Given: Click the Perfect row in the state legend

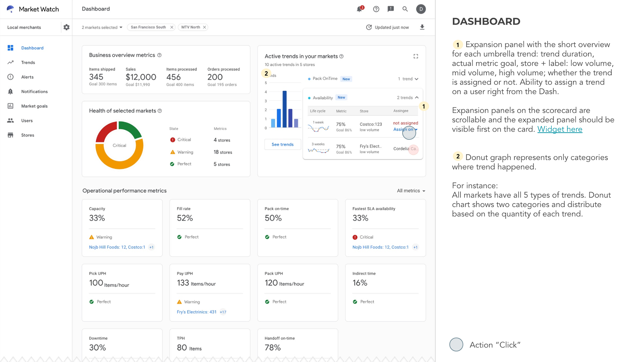Looking at the screenshot, I should tap(200, 164).
